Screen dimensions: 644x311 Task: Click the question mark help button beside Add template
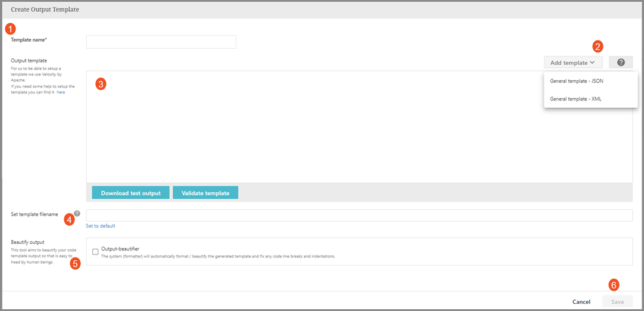tap(621, 62)
